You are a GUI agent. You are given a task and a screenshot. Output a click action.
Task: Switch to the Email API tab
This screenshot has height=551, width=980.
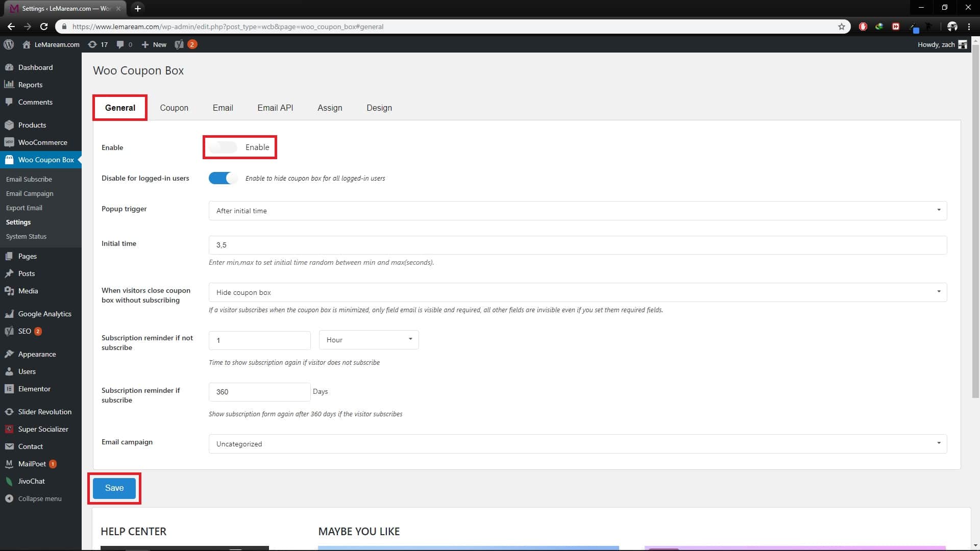[x=275, y=108]
